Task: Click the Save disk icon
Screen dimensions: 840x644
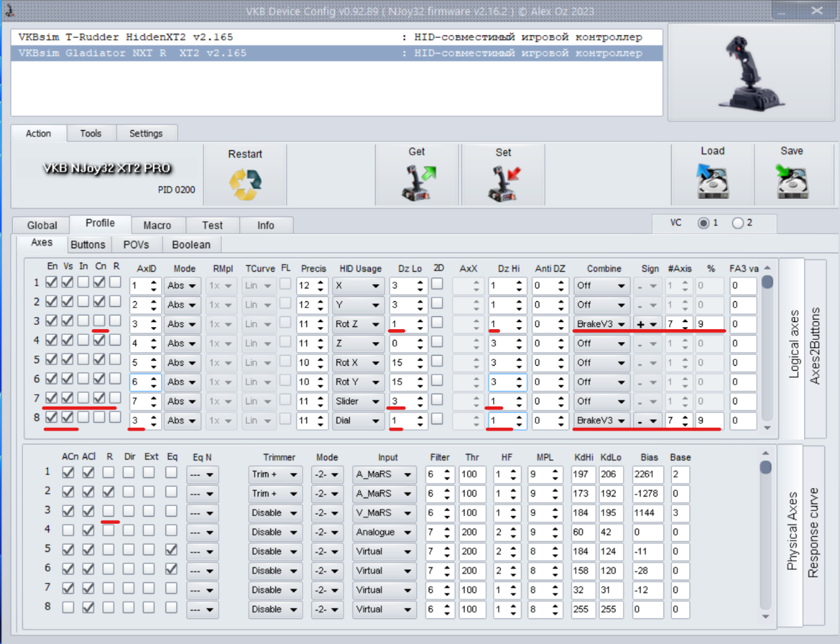Action: pos(791,182)
